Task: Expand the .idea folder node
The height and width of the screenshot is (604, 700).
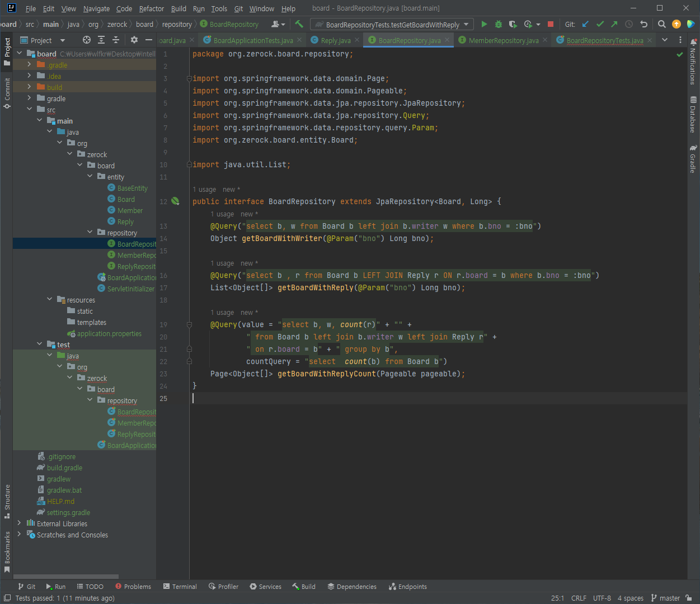Action: 29,76
